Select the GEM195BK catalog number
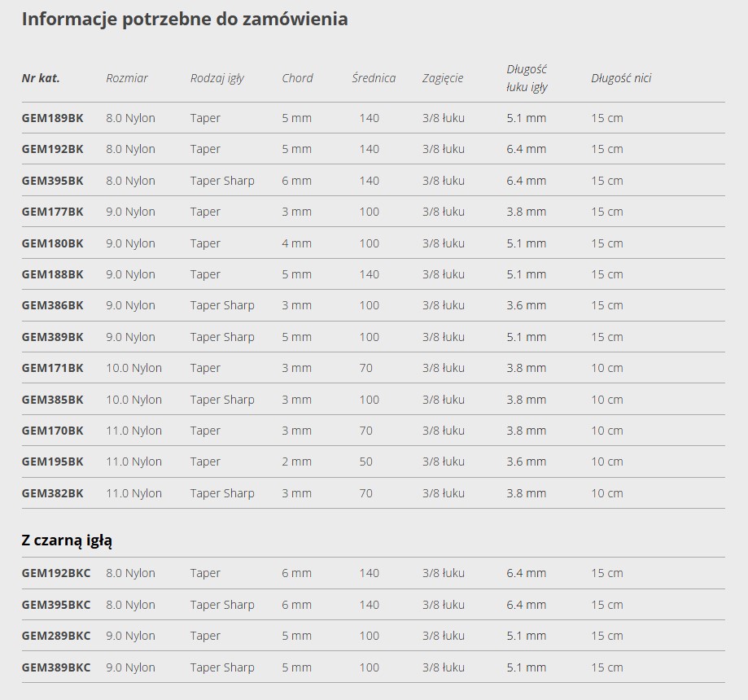 (x=52, y=462)
